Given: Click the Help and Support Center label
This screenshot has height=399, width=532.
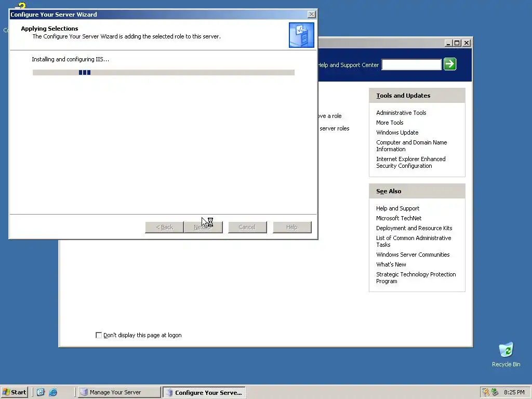Looking at the screenshot, I should (349, 65).
